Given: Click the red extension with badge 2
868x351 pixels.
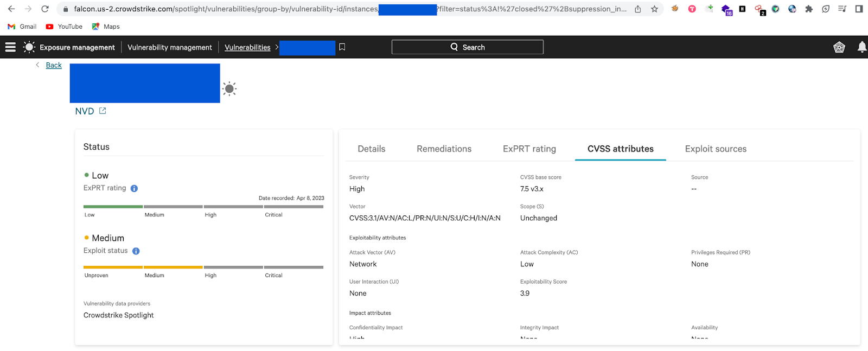Looking at the screenshot, I should [x=759, y=9].
